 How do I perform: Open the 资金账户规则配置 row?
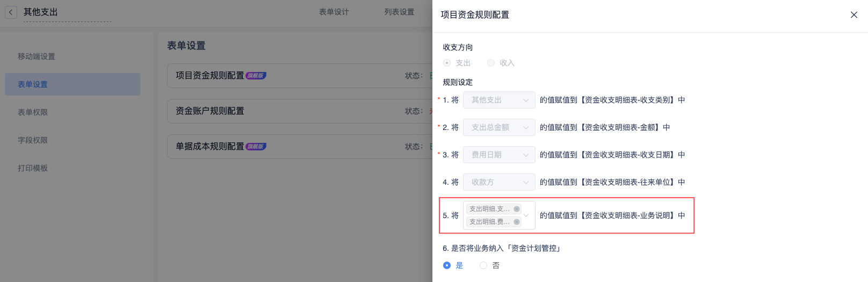pos(300,111)
